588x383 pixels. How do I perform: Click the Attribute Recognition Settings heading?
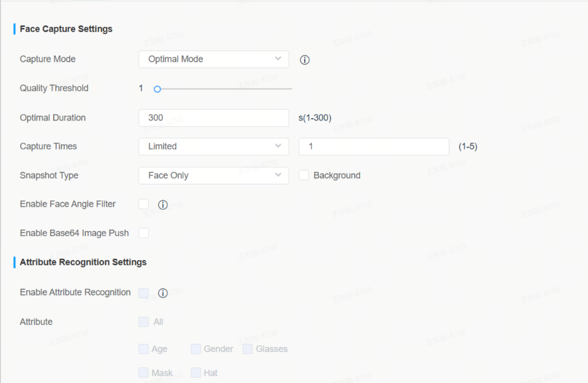click(83, 262)
